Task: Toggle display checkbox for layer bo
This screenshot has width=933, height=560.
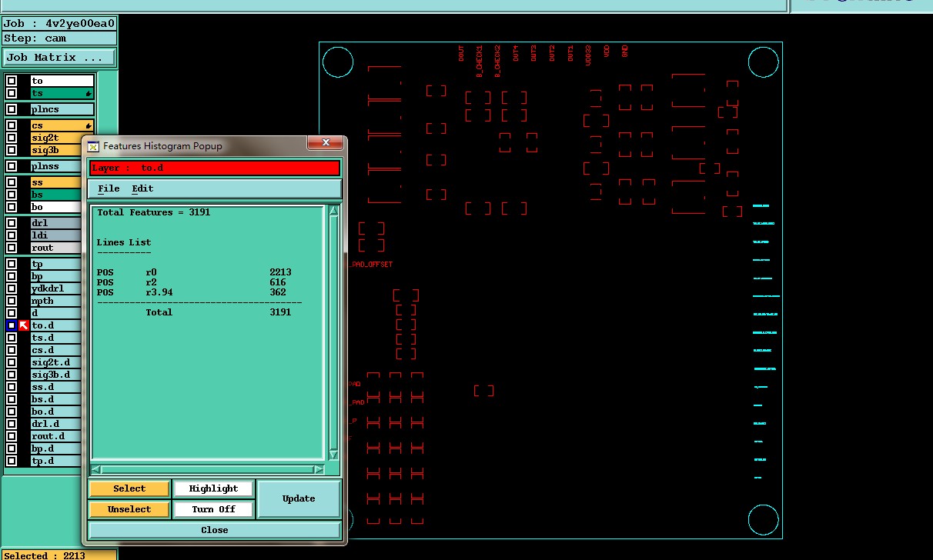Action: pyautogui.click(x=12, y=207)
